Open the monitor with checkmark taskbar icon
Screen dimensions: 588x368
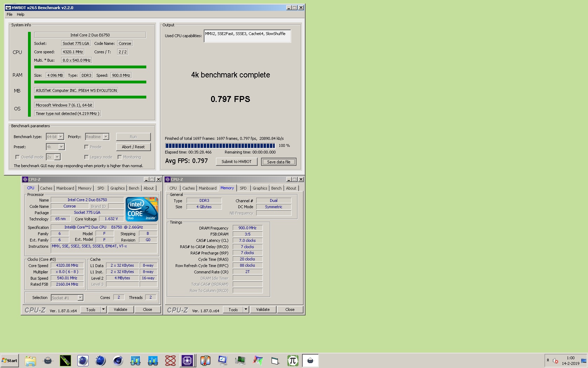(x=223, y=360)
